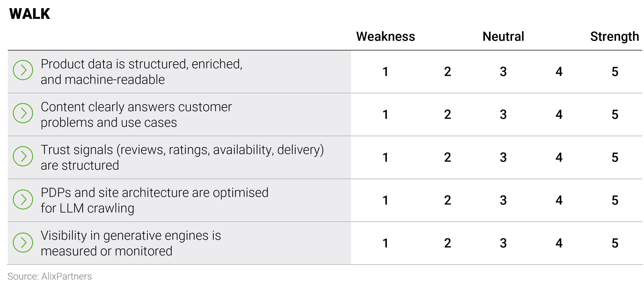Screen dimensions: 644x288
Task: Select rating 1 for Product data row
Action: tap(385, 72)
